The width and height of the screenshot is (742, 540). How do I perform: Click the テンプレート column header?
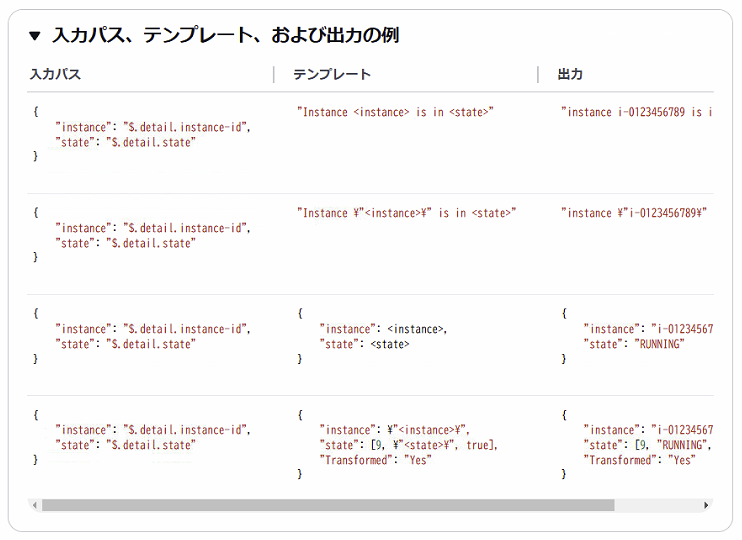coord(332,74)
